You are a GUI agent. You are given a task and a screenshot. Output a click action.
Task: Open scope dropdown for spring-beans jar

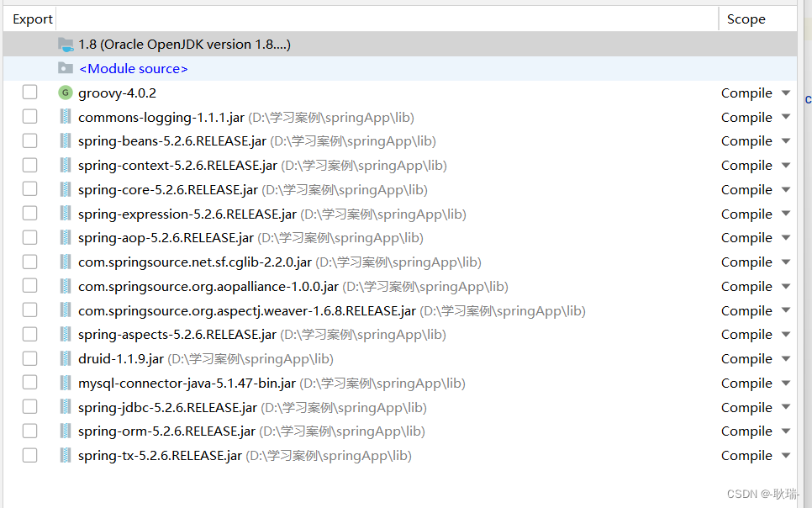[x=785, y=140]
